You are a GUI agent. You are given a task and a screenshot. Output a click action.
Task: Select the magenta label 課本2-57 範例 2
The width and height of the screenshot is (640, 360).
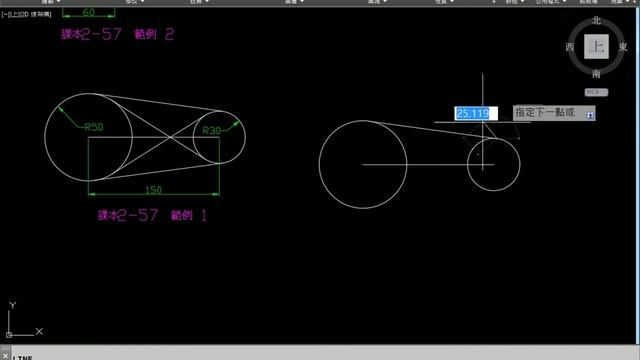pyautogui.click(x=118, y=34)
